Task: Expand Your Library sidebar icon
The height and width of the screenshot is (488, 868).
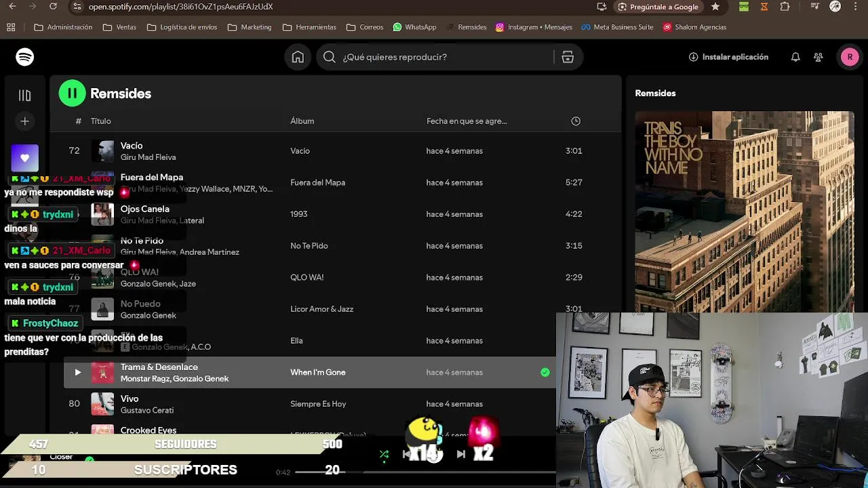Action: point(25,96)
